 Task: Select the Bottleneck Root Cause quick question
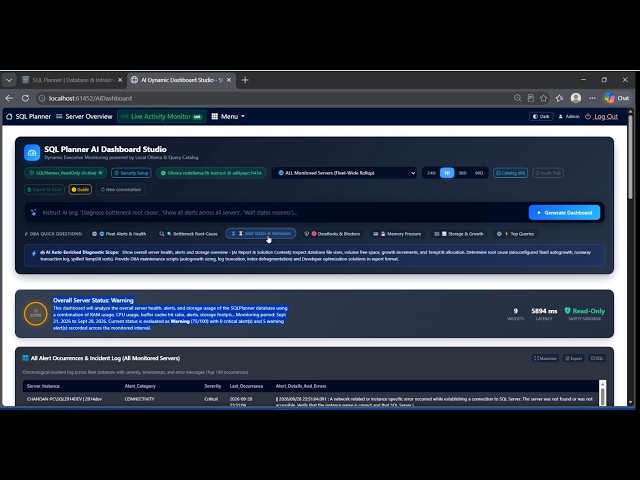click(x=191, y=234)
